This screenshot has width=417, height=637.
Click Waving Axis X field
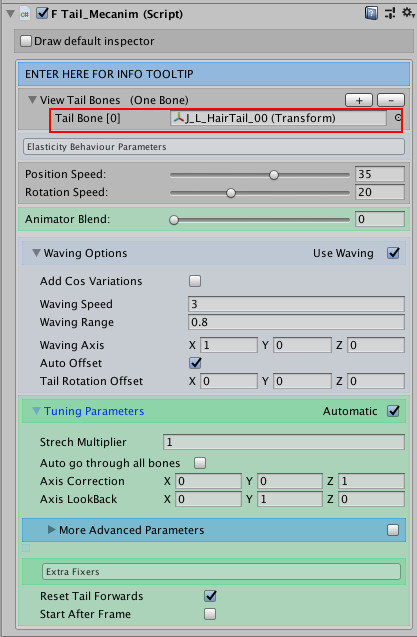pos(229,345)
